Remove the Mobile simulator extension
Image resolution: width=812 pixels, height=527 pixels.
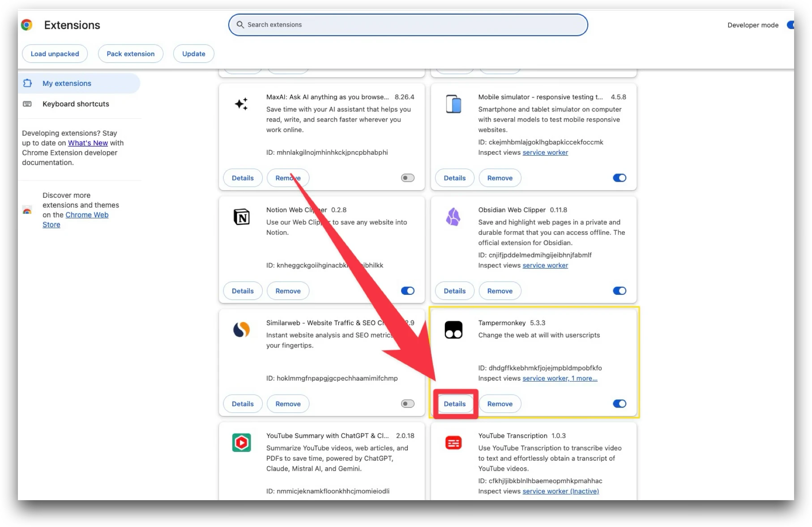tap(500, 178)
